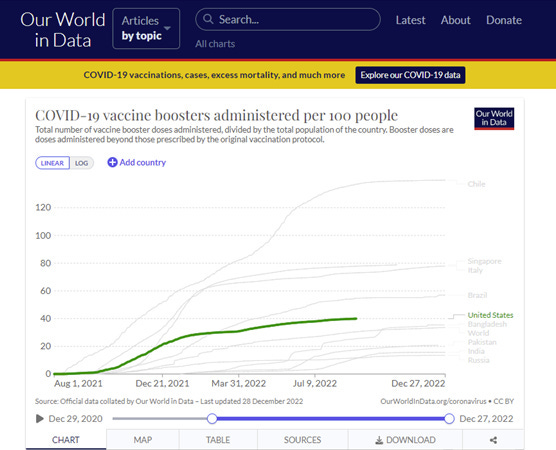This screenshot has height=450, width=556.
Task: Click the share icon tab
Action: pyautogui.click(x=493, y=440)
